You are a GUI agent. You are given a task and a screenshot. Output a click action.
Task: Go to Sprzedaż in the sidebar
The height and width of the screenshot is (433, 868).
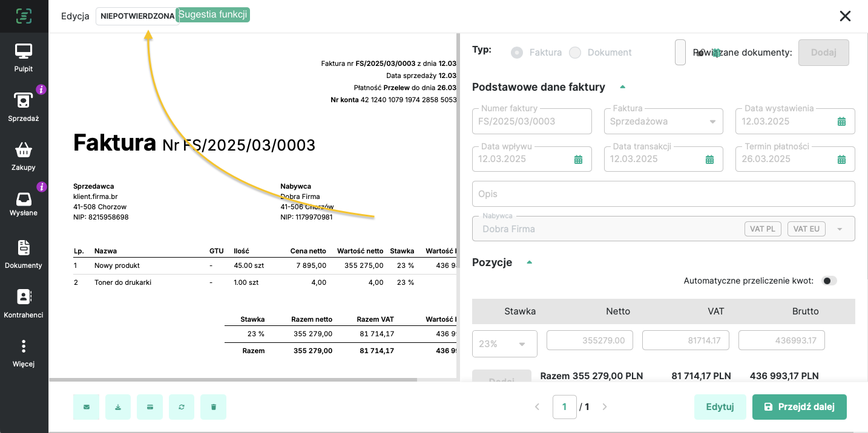24,107
